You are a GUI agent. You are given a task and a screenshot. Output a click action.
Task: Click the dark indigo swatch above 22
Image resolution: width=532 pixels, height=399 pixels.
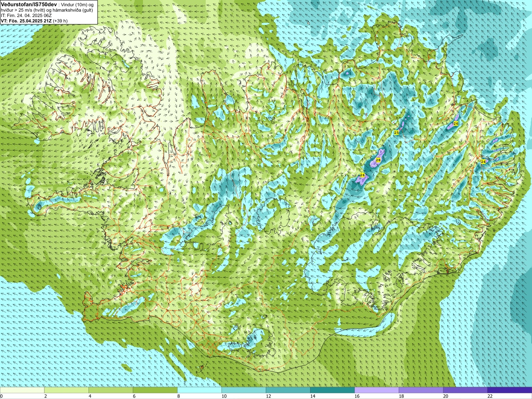tap(510, 390)
